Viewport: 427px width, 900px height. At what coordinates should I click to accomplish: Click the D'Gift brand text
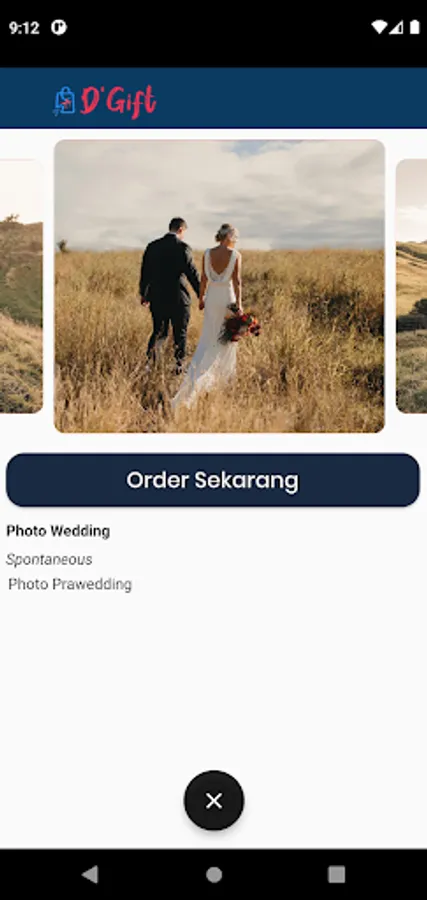pos(118,102)
